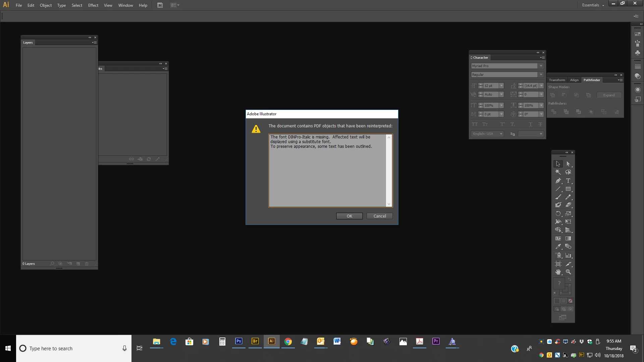Choose the Direct Selection tool
Screen dimensions: 644x362
click(x=568, y=164)
